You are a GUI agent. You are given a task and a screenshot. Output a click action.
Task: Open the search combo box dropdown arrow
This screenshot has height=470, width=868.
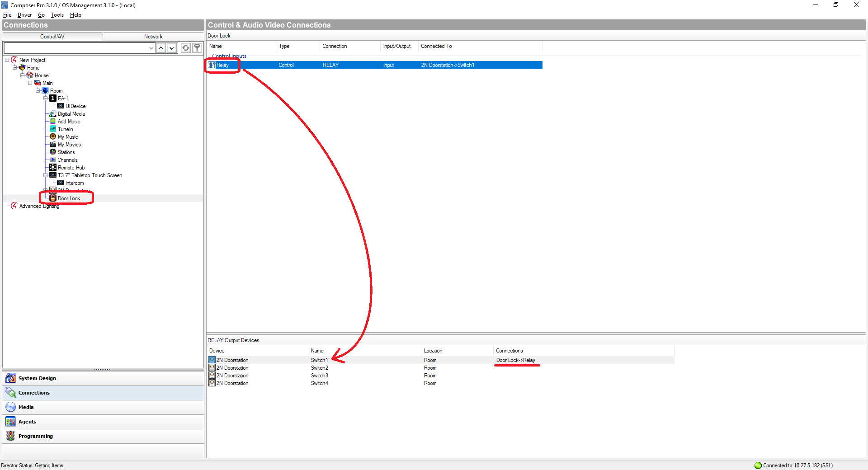[x=151, y=48]
